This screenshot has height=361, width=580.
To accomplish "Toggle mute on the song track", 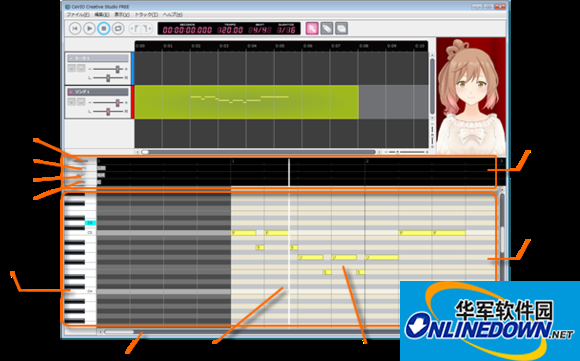I will coord(72,102).
